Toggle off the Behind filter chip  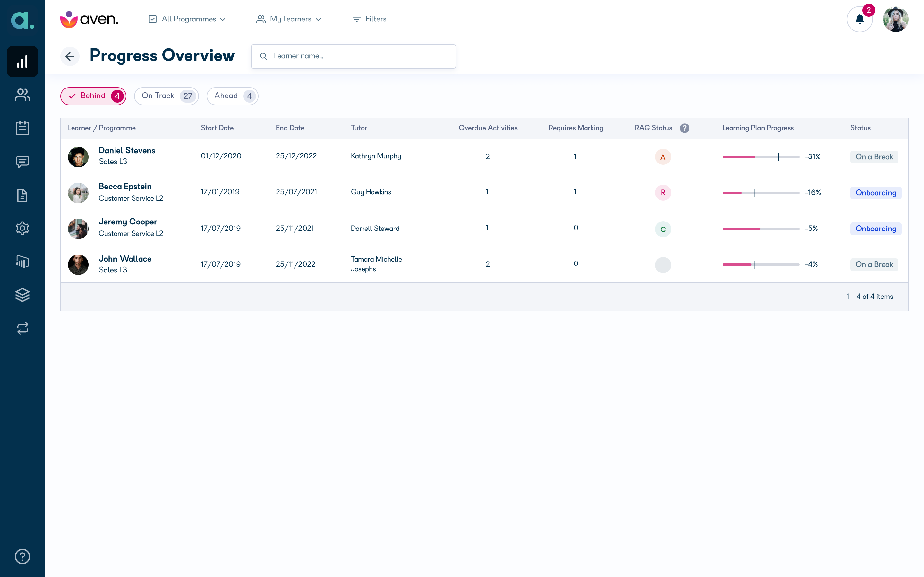click(93, 96)
